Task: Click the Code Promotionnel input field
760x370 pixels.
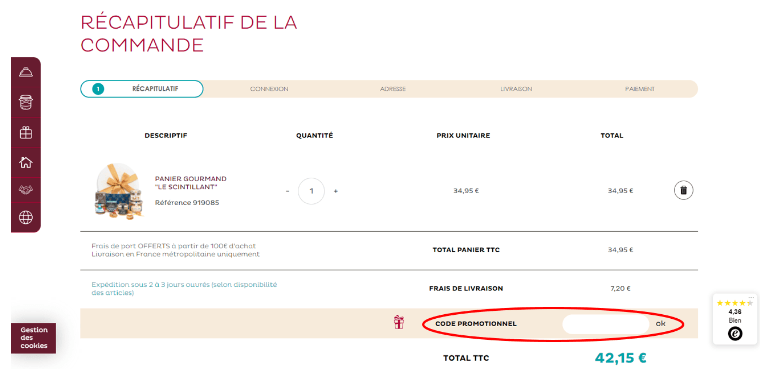Action: 605,324
